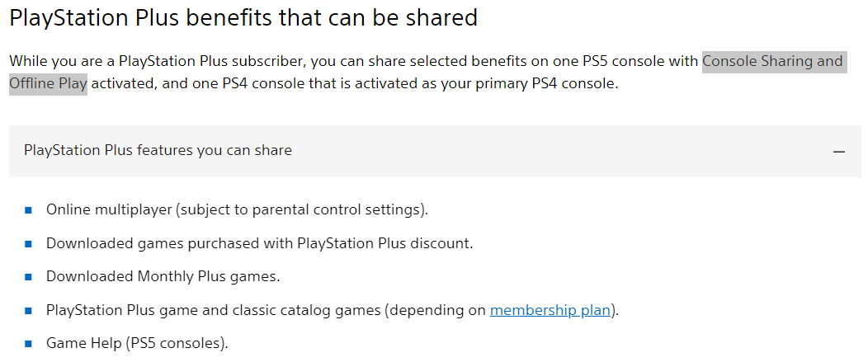Screen dimensions: 868x362
Task: Click 'Game Help (PS5 consoles)' list item
Action: pyautogui.click(x=137, y=343)
